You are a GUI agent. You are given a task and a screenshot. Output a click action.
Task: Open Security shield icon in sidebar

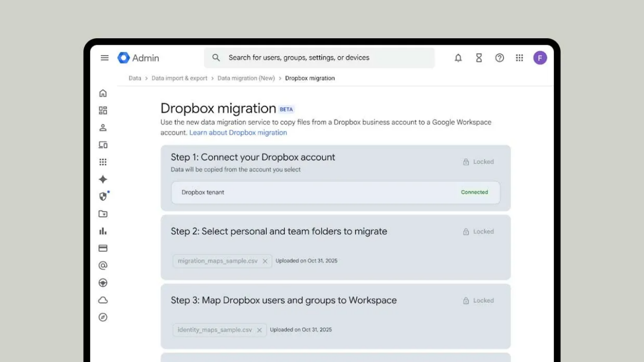(x=103, y=197)
